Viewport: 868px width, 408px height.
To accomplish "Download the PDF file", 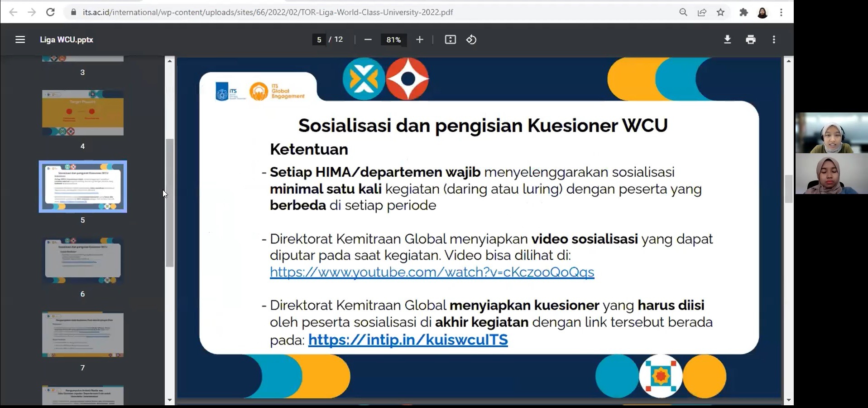I will coord(727,39).
